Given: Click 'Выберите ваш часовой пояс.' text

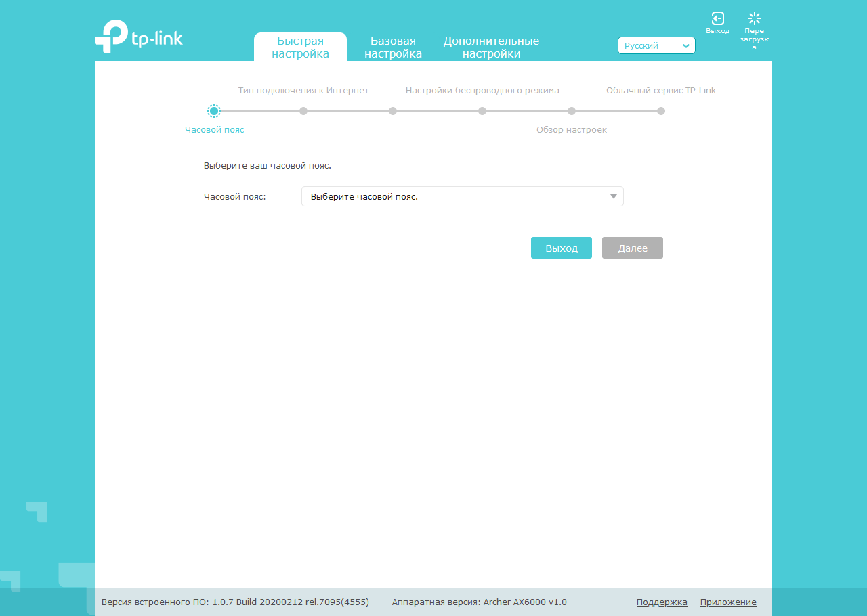Looking at the screenshot, I should coord(268,165).
